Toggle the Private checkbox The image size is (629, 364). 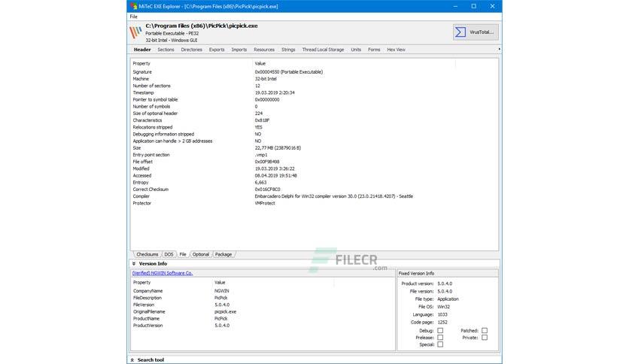tap(485, 338)
